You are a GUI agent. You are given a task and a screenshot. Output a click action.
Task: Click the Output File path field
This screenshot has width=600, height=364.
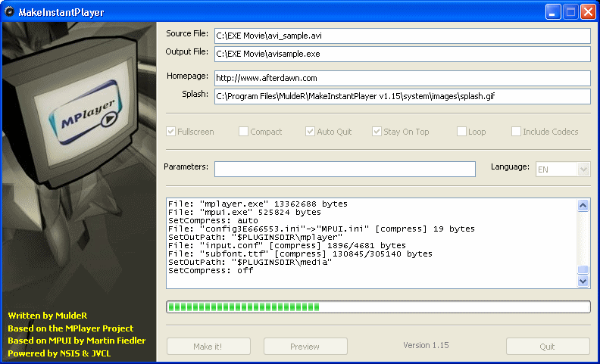point(402,54)
